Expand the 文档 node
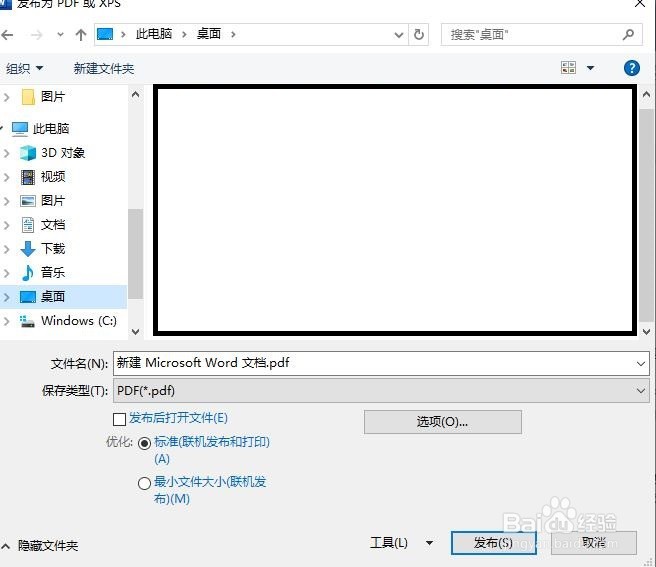 pos(6,226)
